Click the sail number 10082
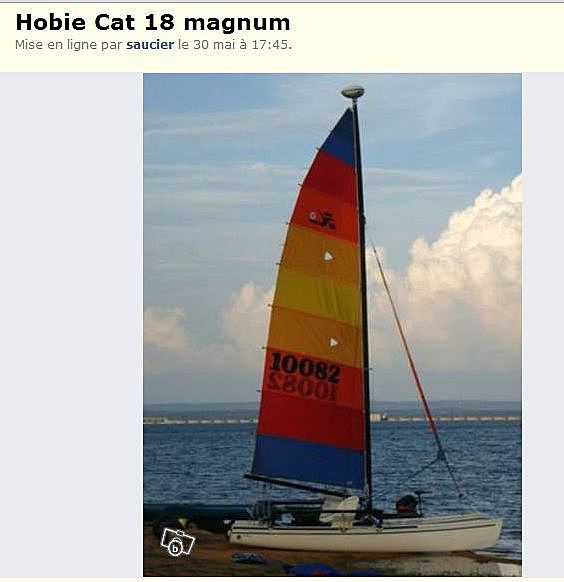 click(x=305, y=367)
